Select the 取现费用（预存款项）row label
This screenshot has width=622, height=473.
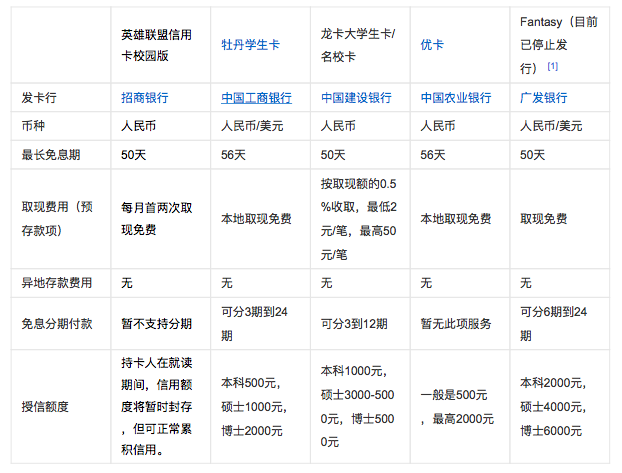pos(57,219)
